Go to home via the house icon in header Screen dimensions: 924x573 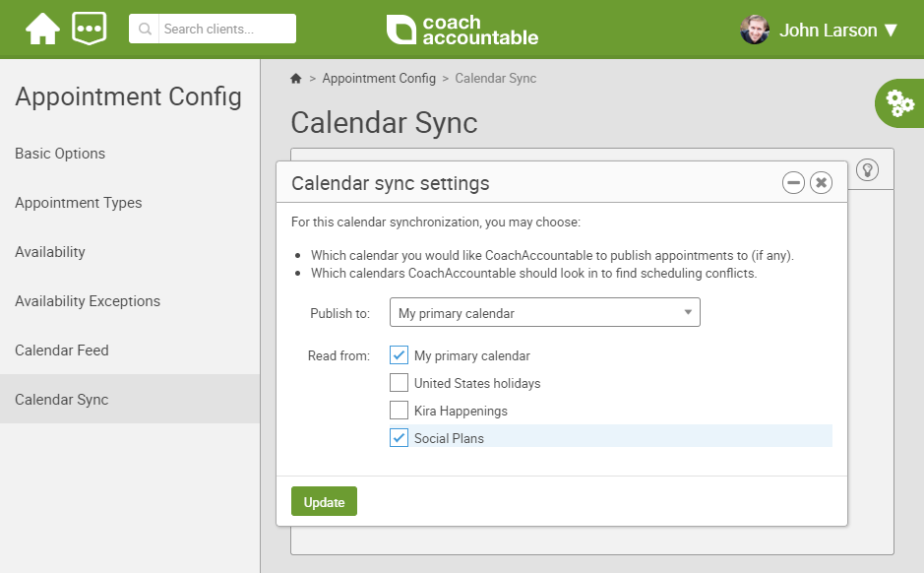pyautogui.click(x=42, y=29)
